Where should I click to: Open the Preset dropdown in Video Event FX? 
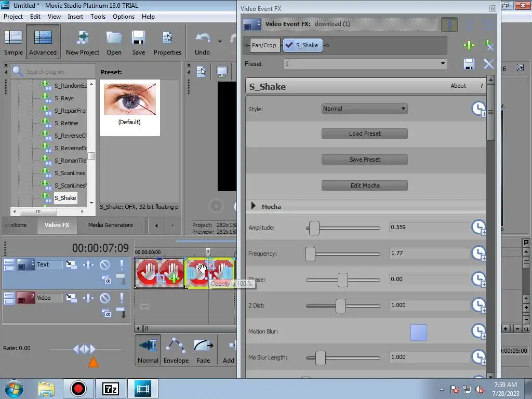[443, 63]
